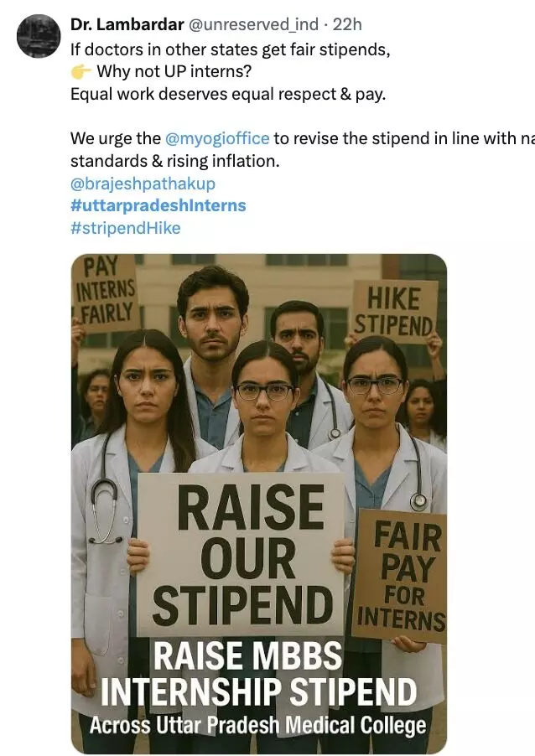The width and height of the screenshot is (535, 756).
Task: Click the RAISE OUR STIPEND sign
Action: click(242, 555)
